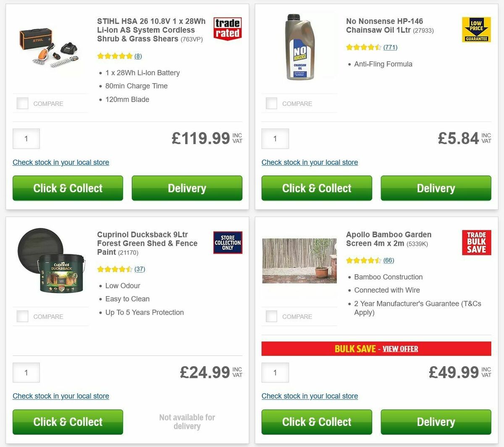This screenshot has height=447, width=504.
Task: Enable Compare for Apollo bamboo screen
Action: [x=271, y=316]
